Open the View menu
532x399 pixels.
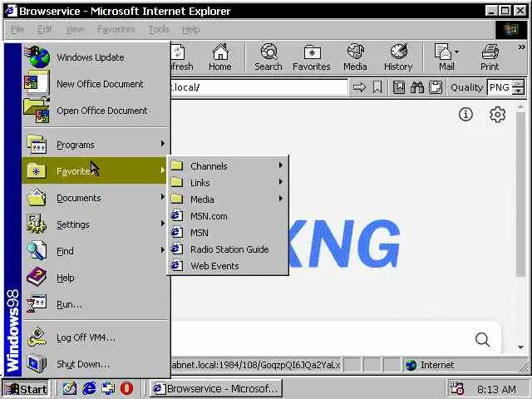tap(75, 30)
